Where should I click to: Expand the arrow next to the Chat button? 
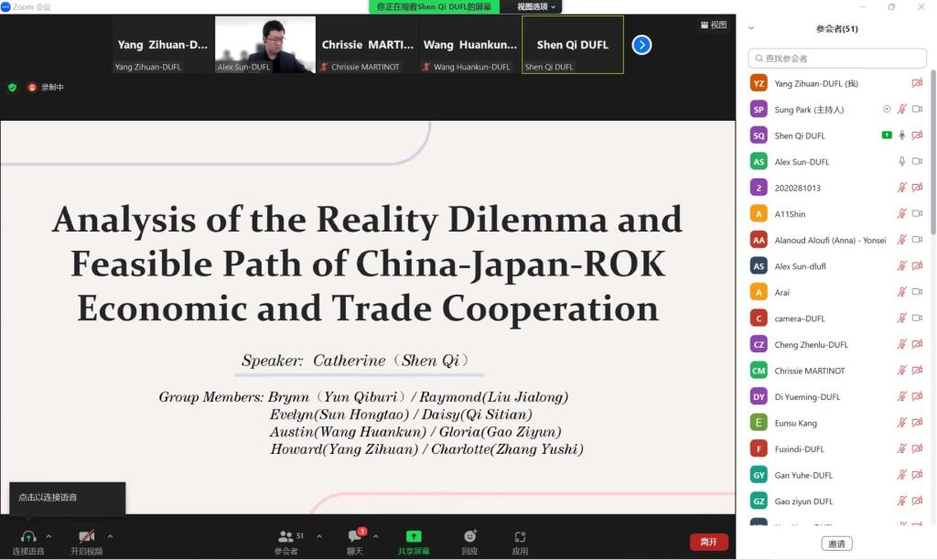coord(375,536)
